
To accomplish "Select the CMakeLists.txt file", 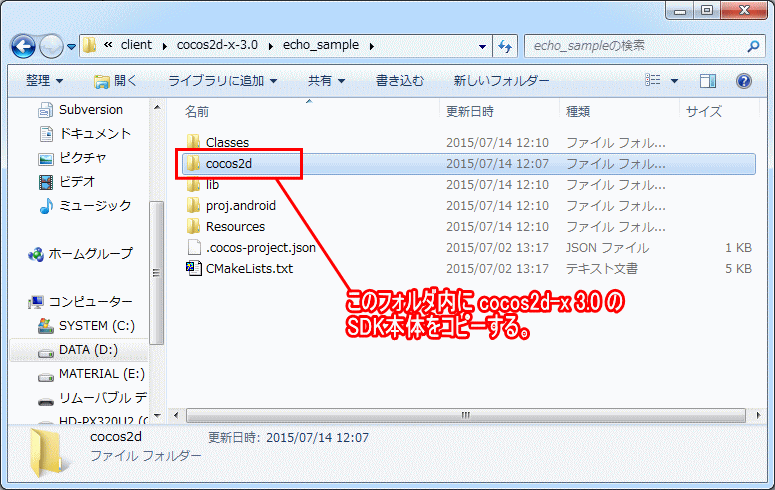I will pyautogui.click(x=249, y=268).
